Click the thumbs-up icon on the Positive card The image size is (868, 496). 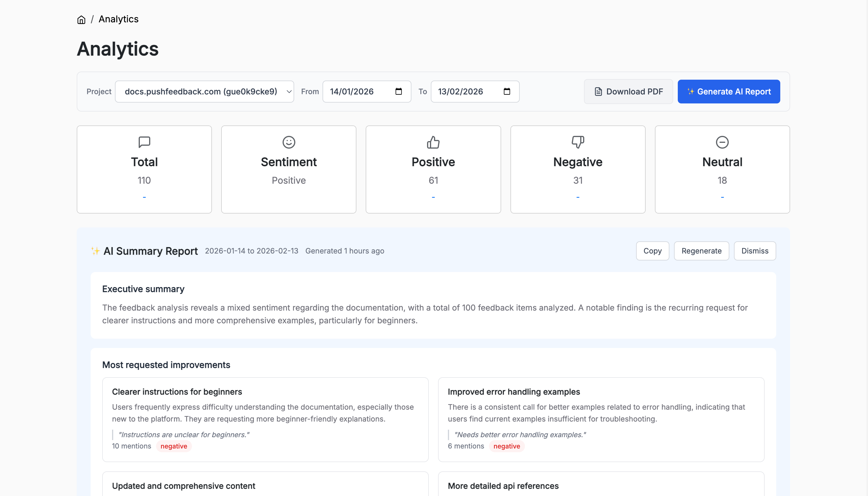[x=433, y=142]
